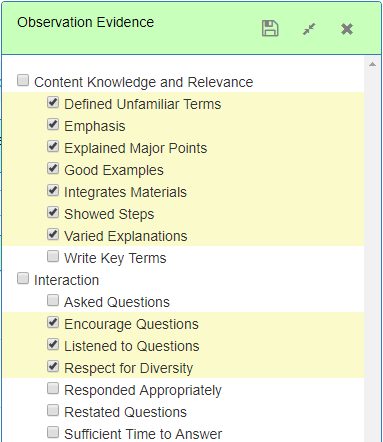Viewport: 383px width, 442px height.
Task: Toggle off Good Examples
Action: pyautogui.click(x=53, y=168)
